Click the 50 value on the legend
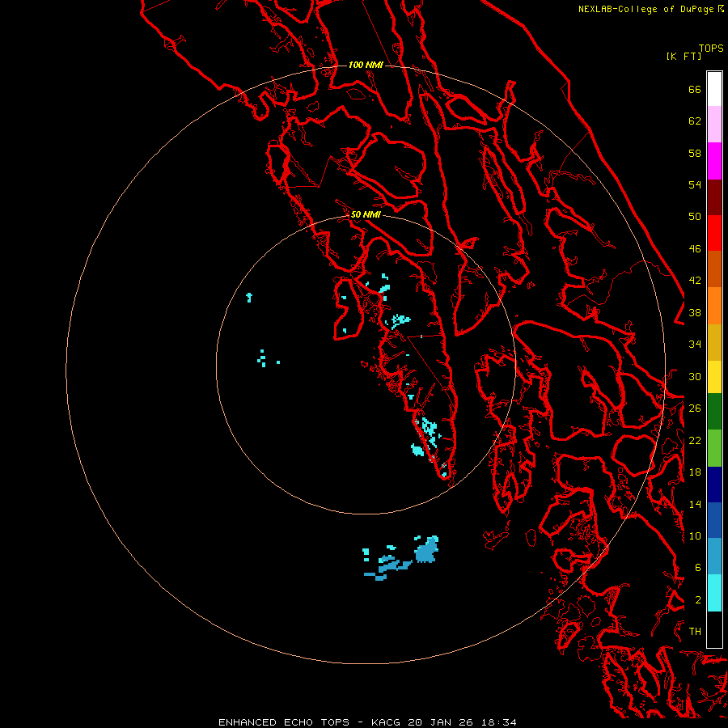Viewport: 728px width, 728px height. [695, 217]
